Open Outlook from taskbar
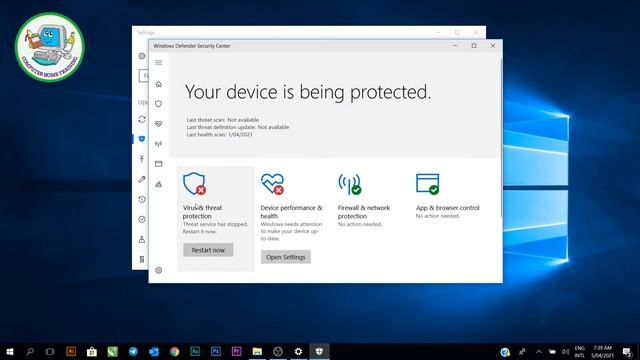 (154, 351)
